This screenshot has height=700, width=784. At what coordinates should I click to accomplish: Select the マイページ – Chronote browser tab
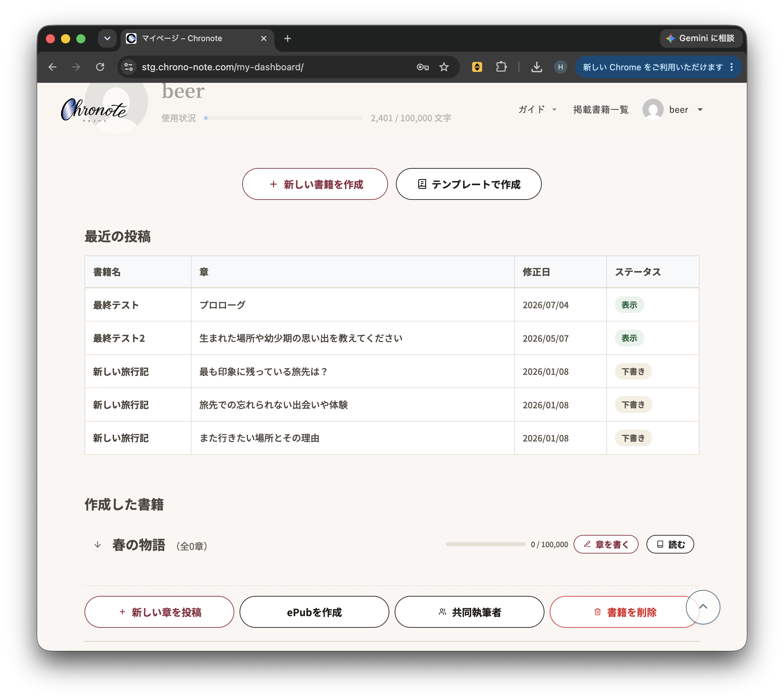[x=197, y=38]
